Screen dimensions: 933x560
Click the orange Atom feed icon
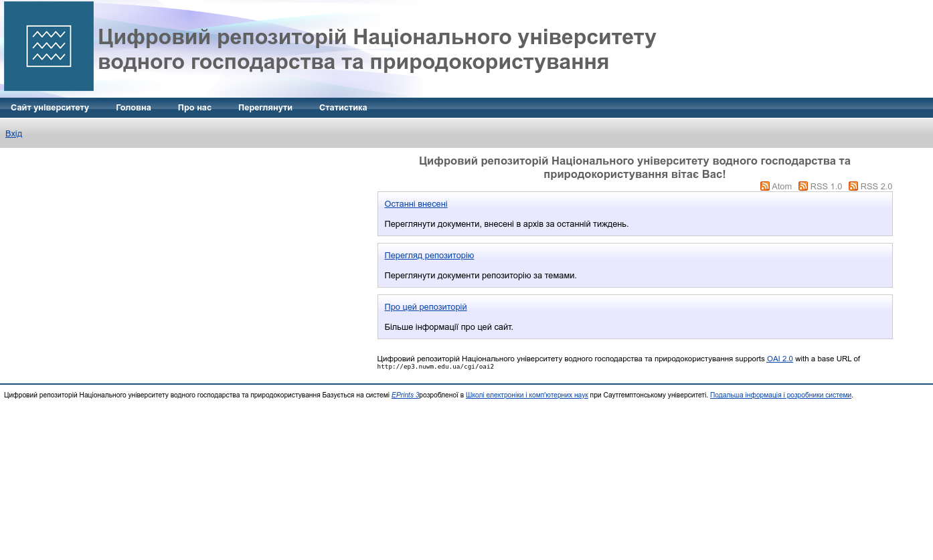tap(765, 186)
